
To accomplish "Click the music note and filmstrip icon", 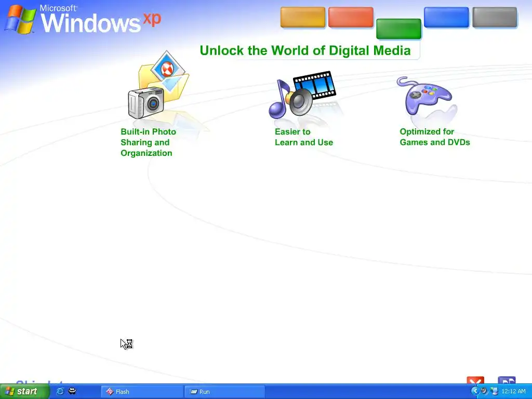I will [302, 95].
